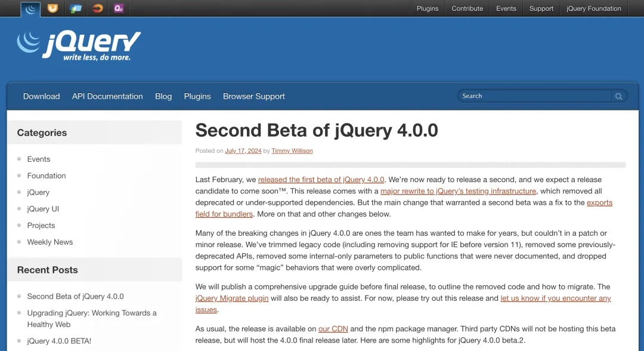Open the Contribute menu item
644x351 pixels.
pos(467,8)
